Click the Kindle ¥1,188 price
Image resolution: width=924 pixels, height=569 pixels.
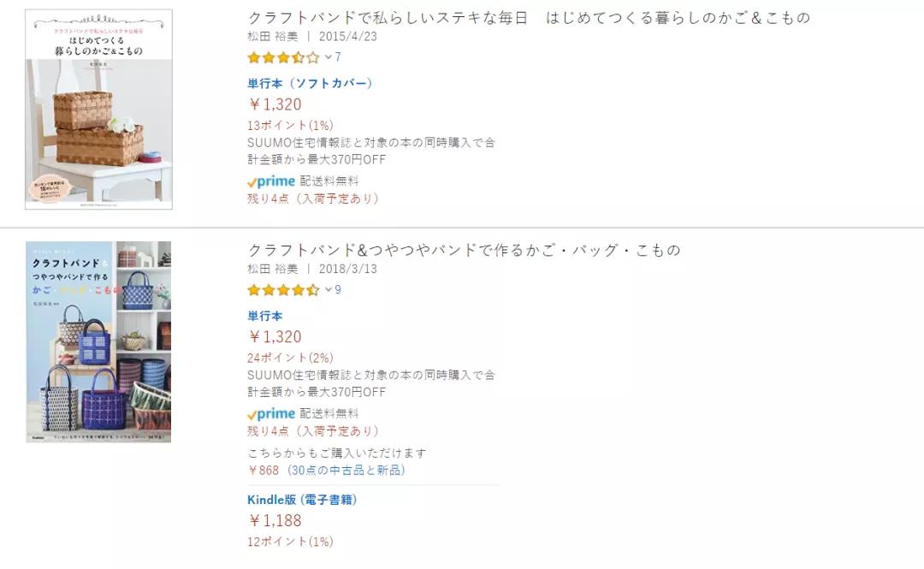pos(275,520)
